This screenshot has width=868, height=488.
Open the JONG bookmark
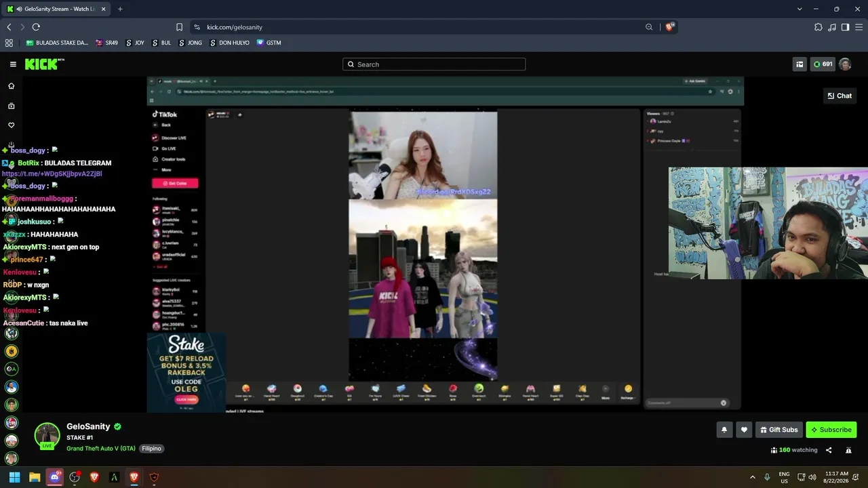click(190, 43)
